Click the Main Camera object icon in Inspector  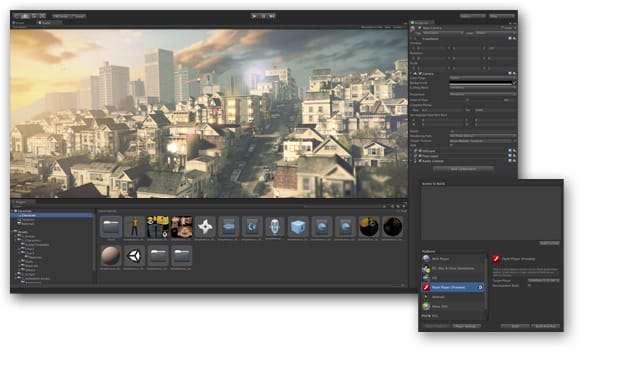tap(413, 28)
